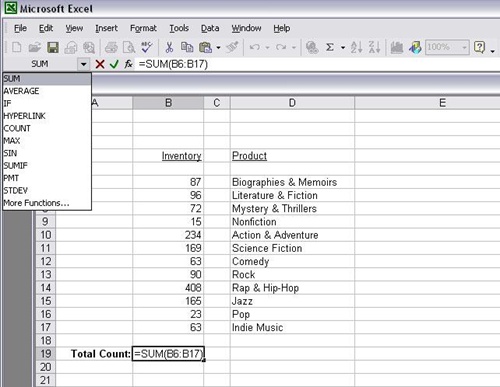Click the New workbook icon
This screenshot has width=500, height=387.
[x=17, y=47]
